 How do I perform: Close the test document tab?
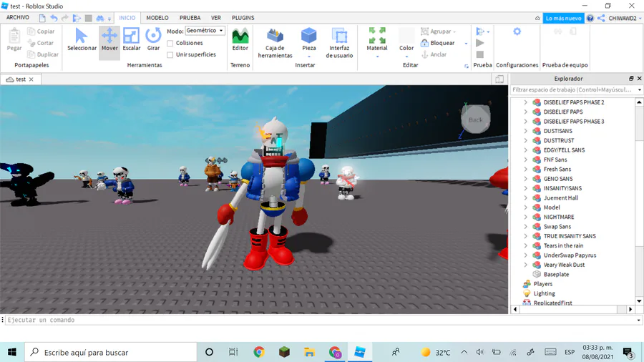31,79
